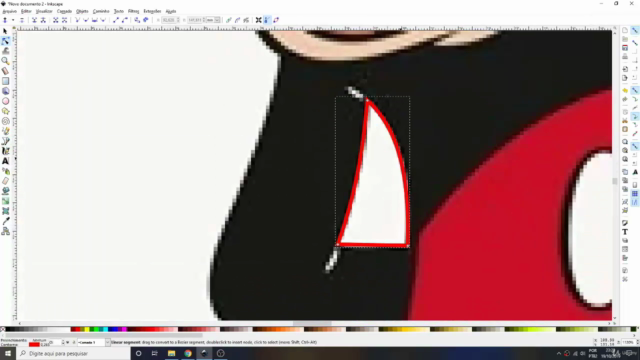Open the Filtros menu
The width and height of the screenshot is (640, 360).
coord(133,11)
